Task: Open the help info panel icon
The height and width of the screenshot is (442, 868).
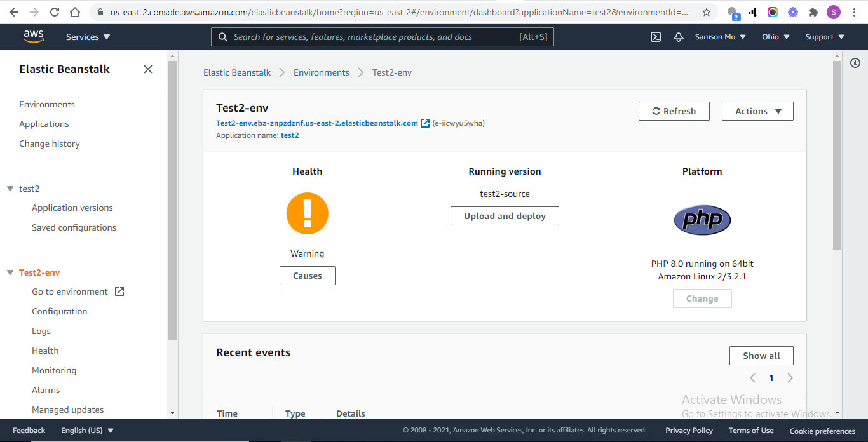Action: coord(855,63)
